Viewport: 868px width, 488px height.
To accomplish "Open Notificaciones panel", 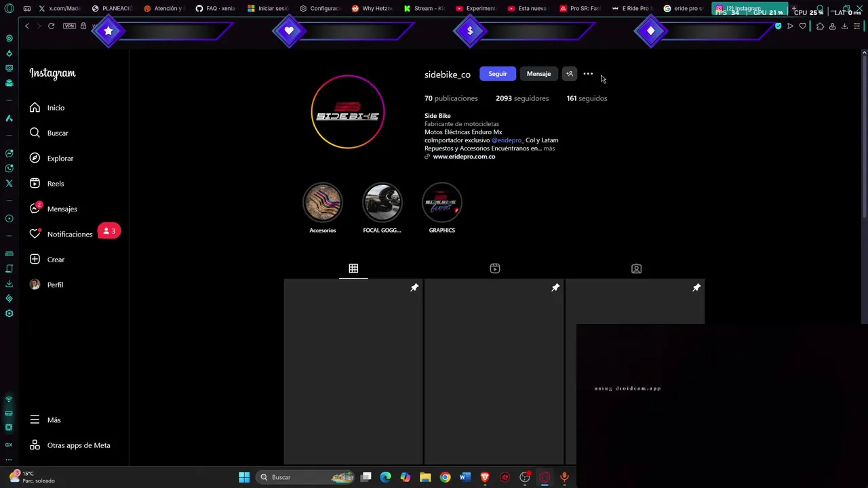I will click(x=61, y=234).
